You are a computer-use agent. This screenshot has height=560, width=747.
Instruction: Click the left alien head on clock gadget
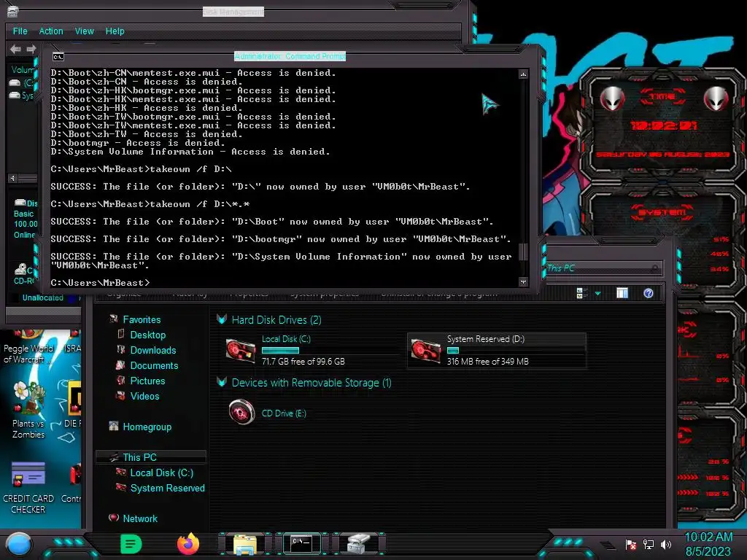(x=613, y=98)
